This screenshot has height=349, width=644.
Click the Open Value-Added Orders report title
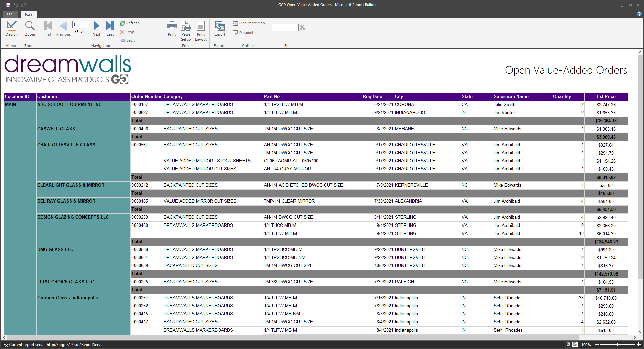click(566, 70)
